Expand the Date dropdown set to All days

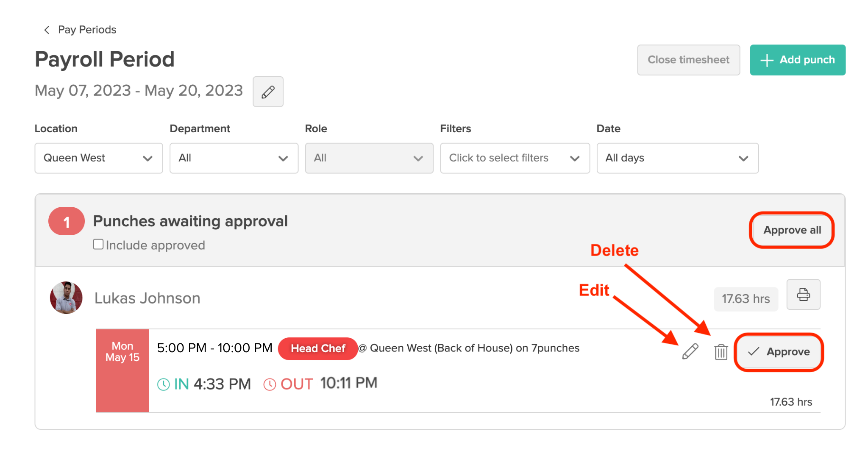[677, 158]
